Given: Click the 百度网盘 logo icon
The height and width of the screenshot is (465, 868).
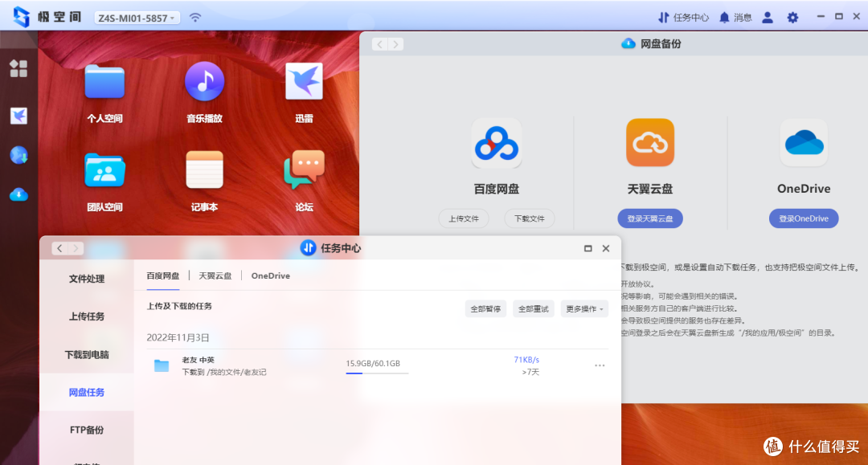Looking at the screenshot, I should point(497,143).
